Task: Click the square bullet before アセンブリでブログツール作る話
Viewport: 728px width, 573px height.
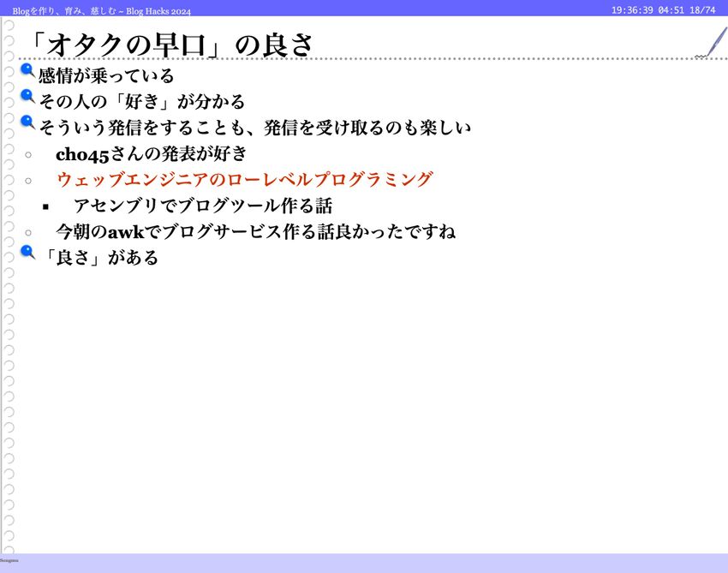Action: click(46, 206)
